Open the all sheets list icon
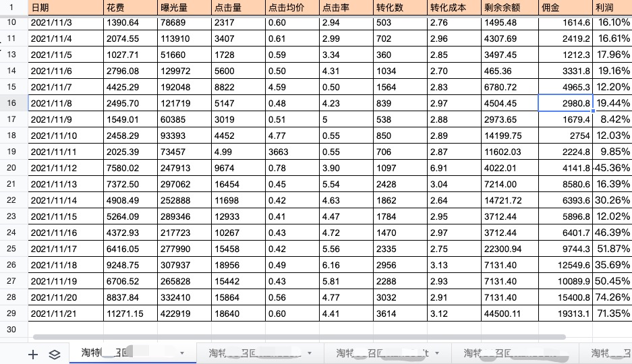 click(x=55, y=355)
